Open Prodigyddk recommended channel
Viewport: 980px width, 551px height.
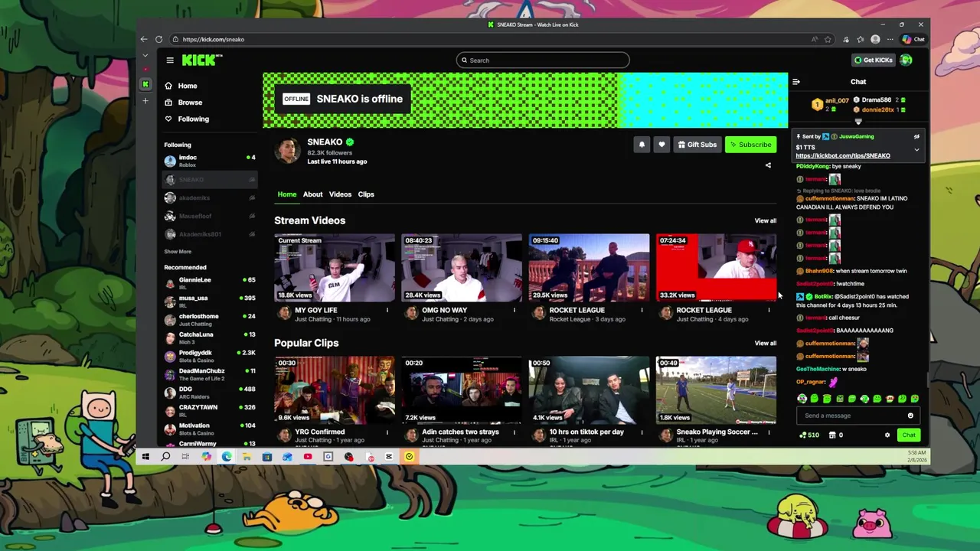tap(210, 356)
